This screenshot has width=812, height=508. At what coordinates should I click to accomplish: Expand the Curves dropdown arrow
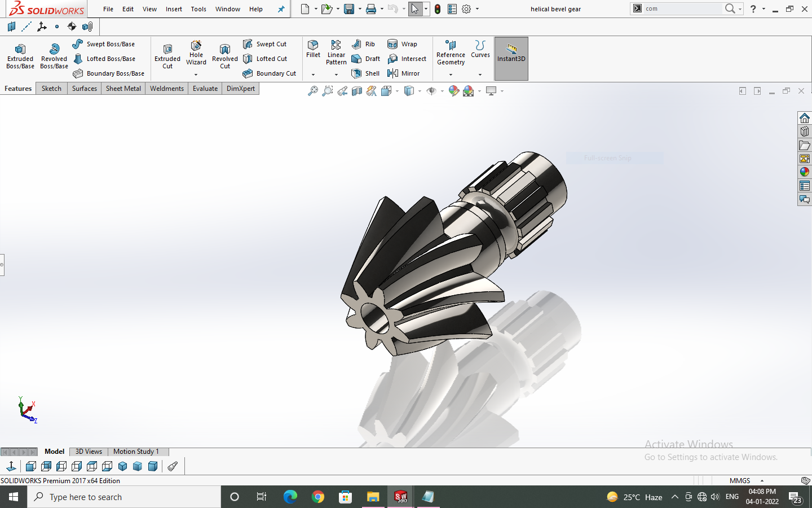coord(480,75)
